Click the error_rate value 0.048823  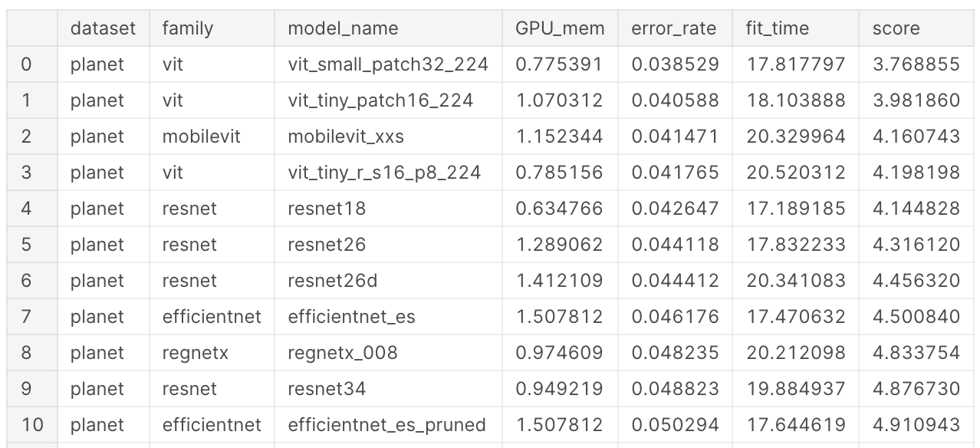click(x=676, y=389)
